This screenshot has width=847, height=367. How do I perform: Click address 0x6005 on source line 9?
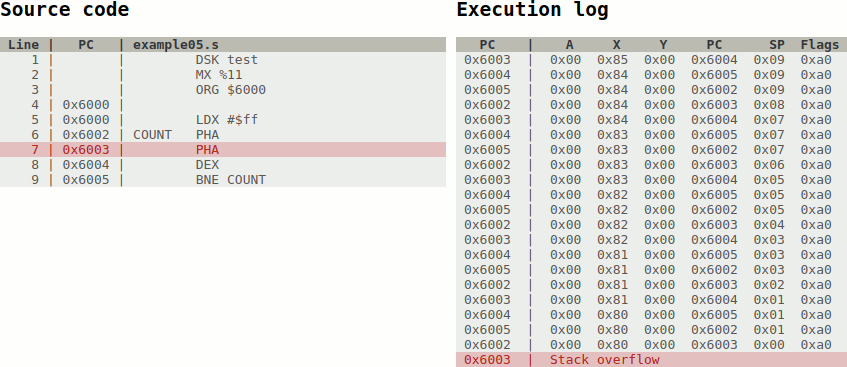tap(86, 179)
